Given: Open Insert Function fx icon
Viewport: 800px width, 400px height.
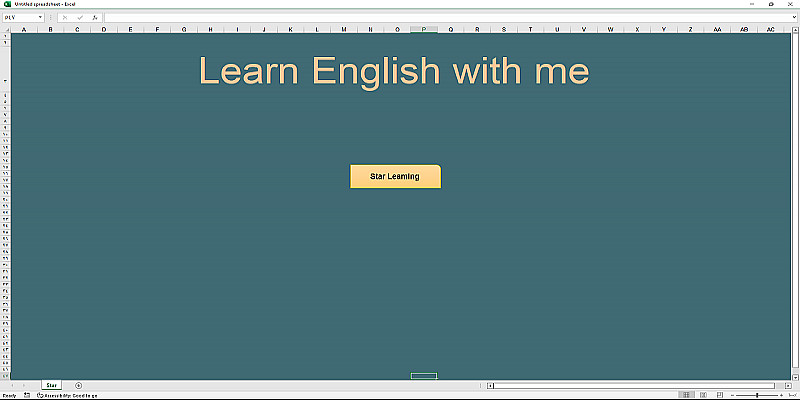Looking at the screenshot, I should coord(95,17).
